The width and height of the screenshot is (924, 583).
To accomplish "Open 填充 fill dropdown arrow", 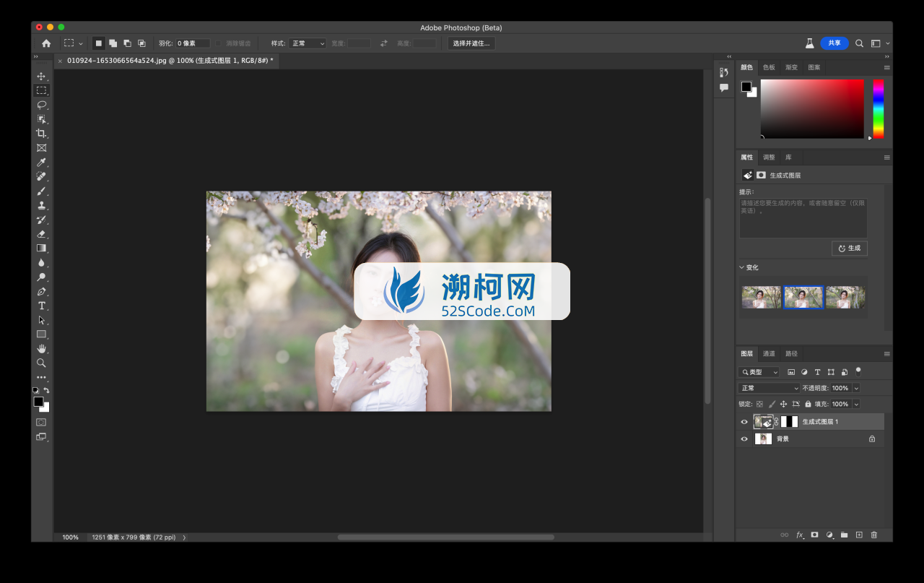I will click(x=856, y=405).
